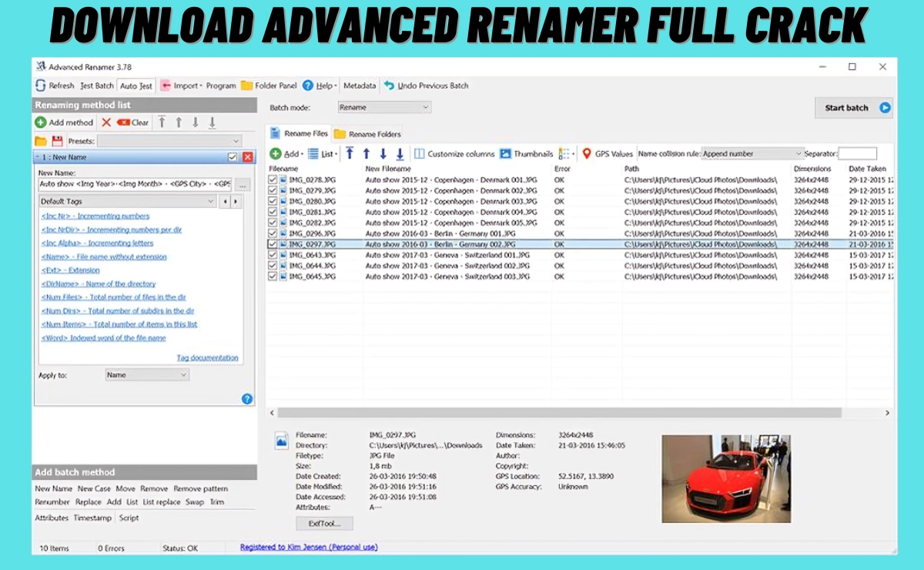Open the Help menu icon

308,85
